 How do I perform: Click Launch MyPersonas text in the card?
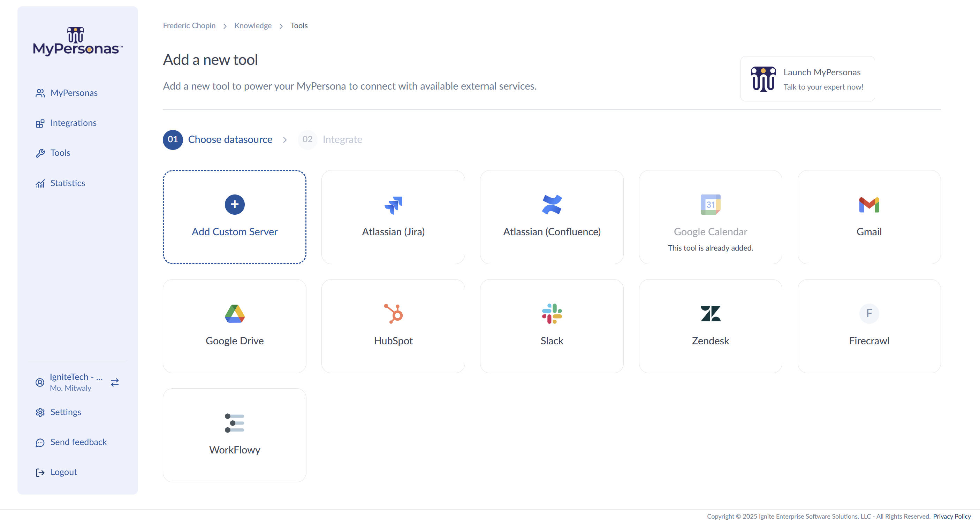(822, 72)
